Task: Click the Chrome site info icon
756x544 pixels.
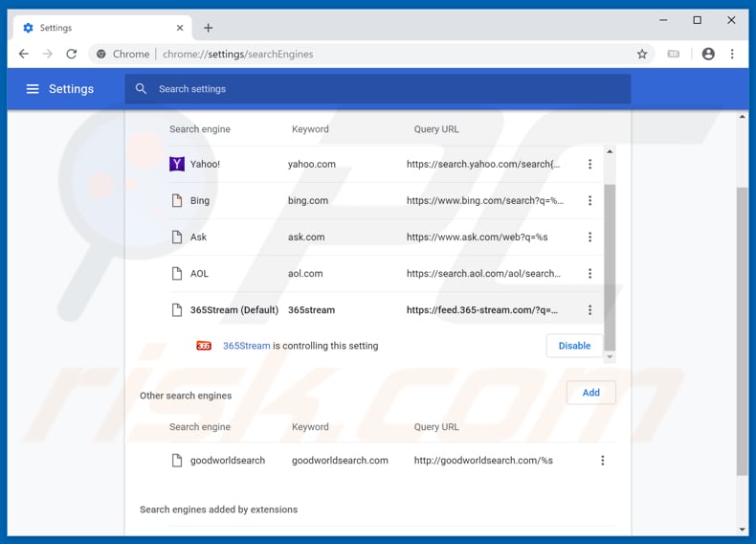Action: (101, 54)
